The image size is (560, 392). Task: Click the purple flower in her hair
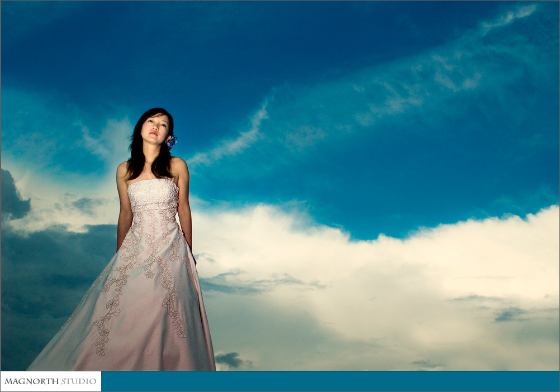point(170,142)
